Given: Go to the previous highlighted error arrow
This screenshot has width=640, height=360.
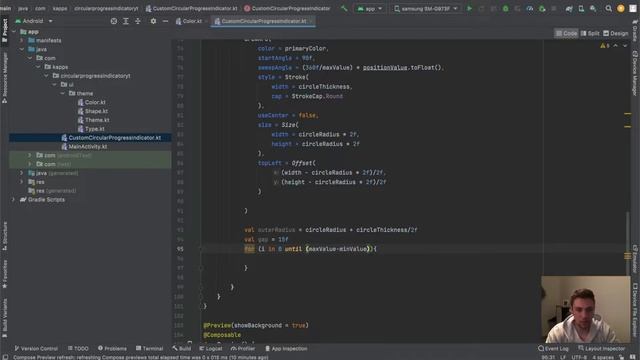Looking at the screenshot, I should coord(616,46).
